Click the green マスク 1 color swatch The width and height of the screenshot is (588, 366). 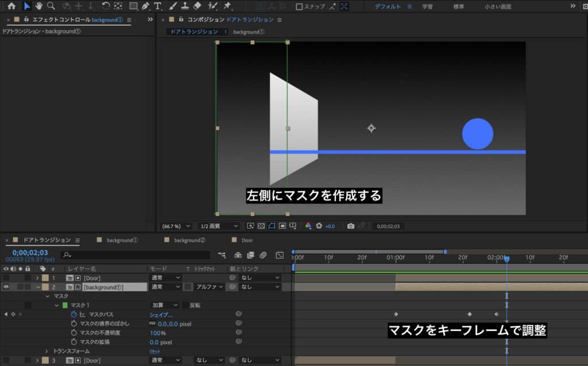coord(65,305)
